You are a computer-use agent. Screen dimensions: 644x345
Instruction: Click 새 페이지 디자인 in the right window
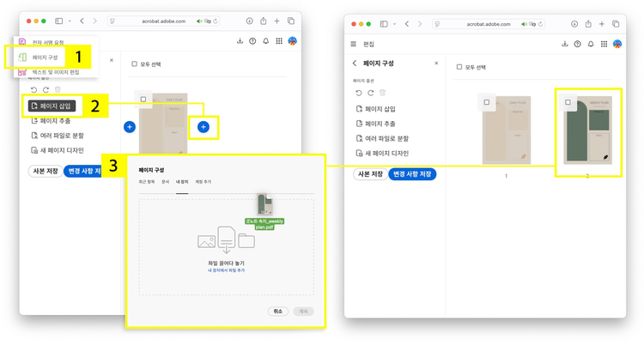pyautogui.click(x=382, y=154)
